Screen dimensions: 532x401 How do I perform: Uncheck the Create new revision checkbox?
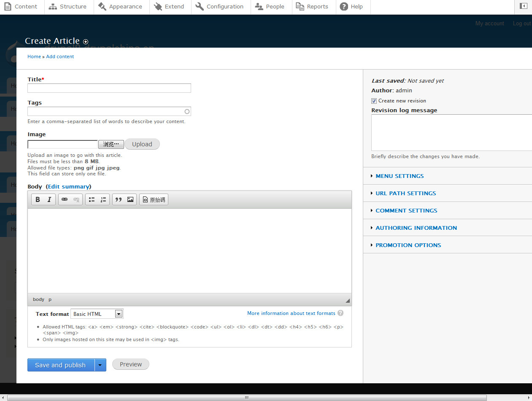point(374,101)
